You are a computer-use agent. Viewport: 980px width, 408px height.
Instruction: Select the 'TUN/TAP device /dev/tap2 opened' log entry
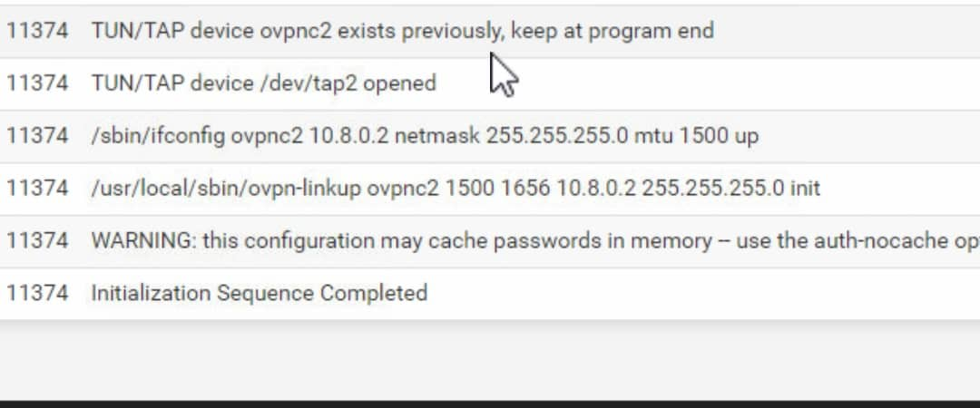coord(263,83)
